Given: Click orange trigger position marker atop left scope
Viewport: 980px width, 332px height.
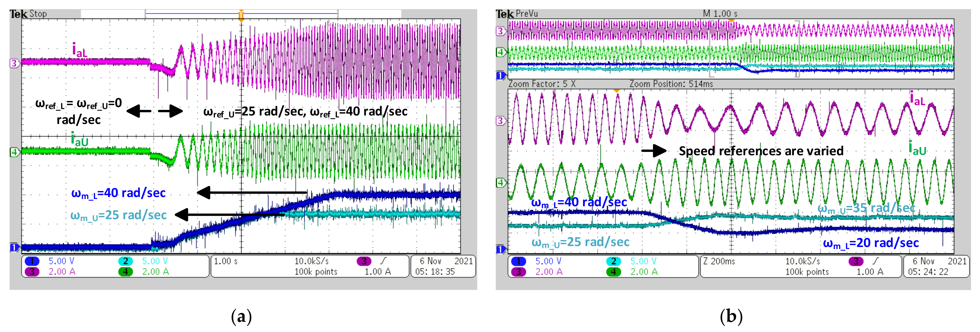Looking at the screenshot, I should click(241, 15).
